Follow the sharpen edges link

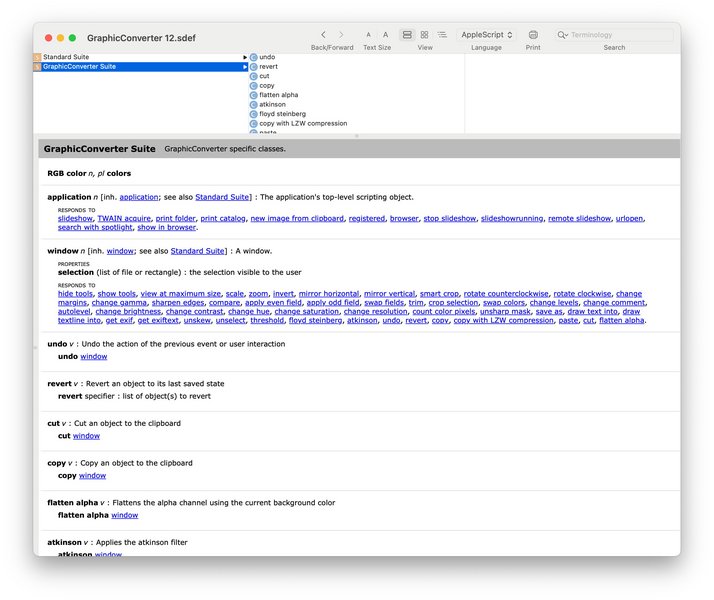pyautogui.click(x=178, y=303)
